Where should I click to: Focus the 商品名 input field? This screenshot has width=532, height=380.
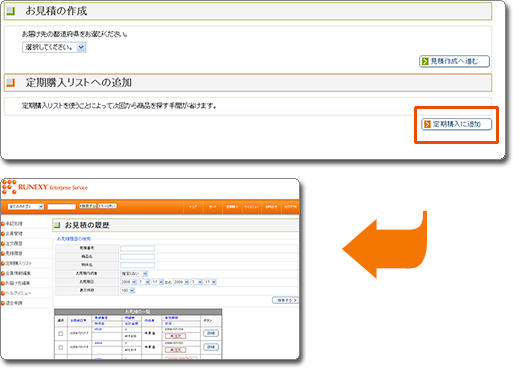[x=137, y=257]
